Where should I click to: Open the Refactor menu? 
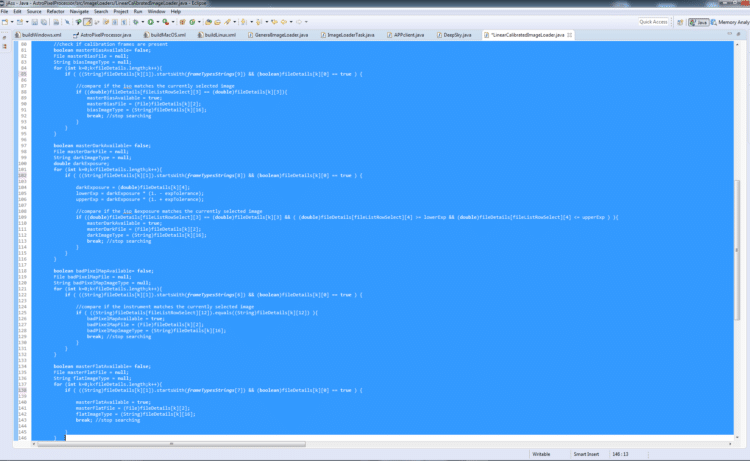click(55, 11)
